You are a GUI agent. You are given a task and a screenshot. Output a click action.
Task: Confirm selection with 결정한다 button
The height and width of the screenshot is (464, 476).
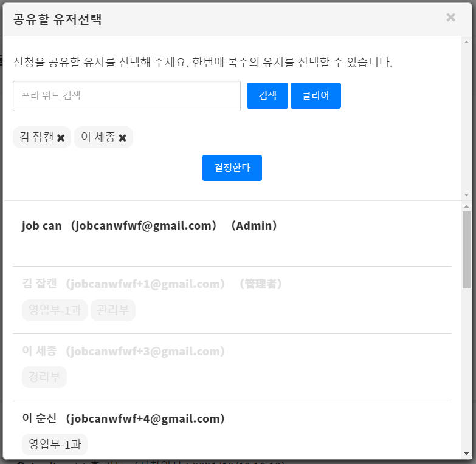point(232,168)
